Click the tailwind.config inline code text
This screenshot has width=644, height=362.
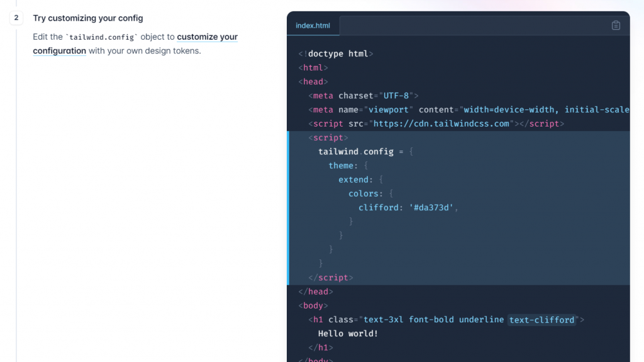[101, 37]
